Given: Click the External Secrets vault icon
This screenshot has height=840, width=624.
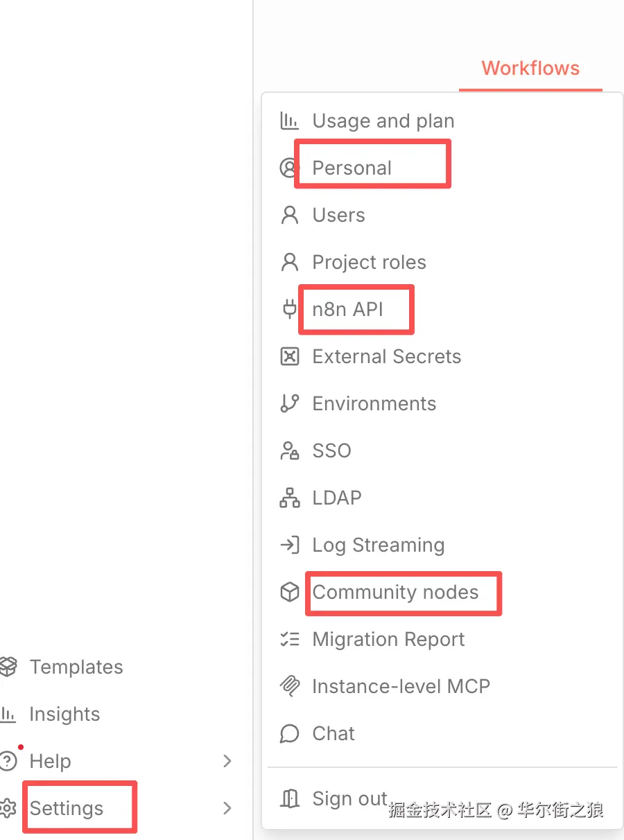Looking at the screenshot, I should [289, 356].
